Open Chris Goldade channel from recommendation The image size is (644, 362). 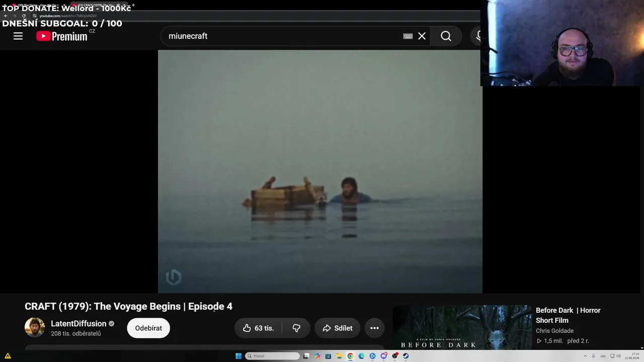click(x=554, y=331)
